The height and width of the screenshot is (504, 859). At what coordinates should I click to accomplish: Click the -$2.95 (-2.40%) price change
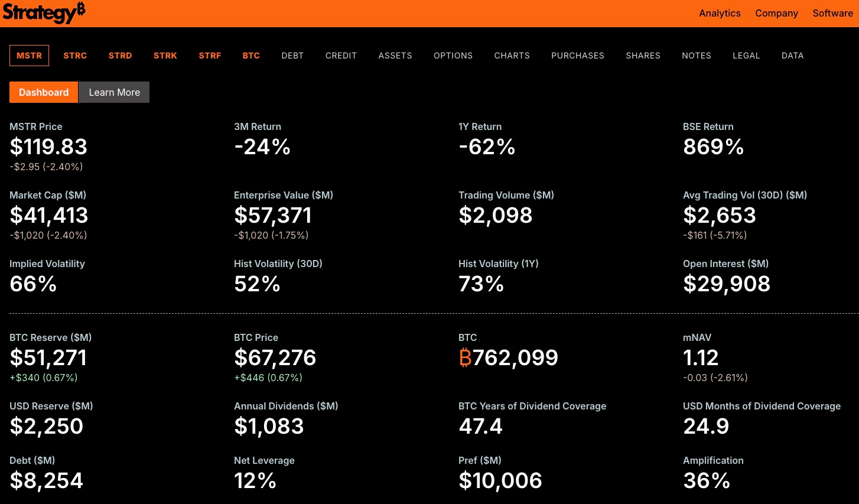[x=46, y=167]
